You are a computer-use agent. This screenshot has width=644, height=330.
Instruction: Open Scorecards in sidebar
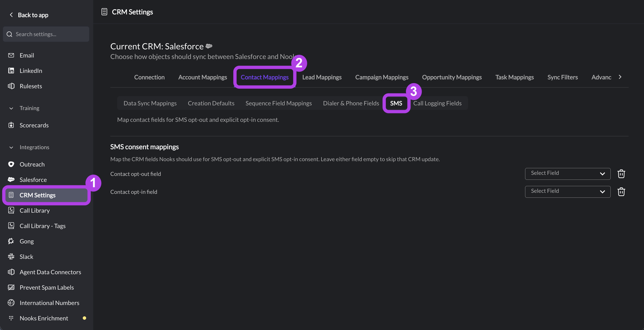tap(34, 125)
